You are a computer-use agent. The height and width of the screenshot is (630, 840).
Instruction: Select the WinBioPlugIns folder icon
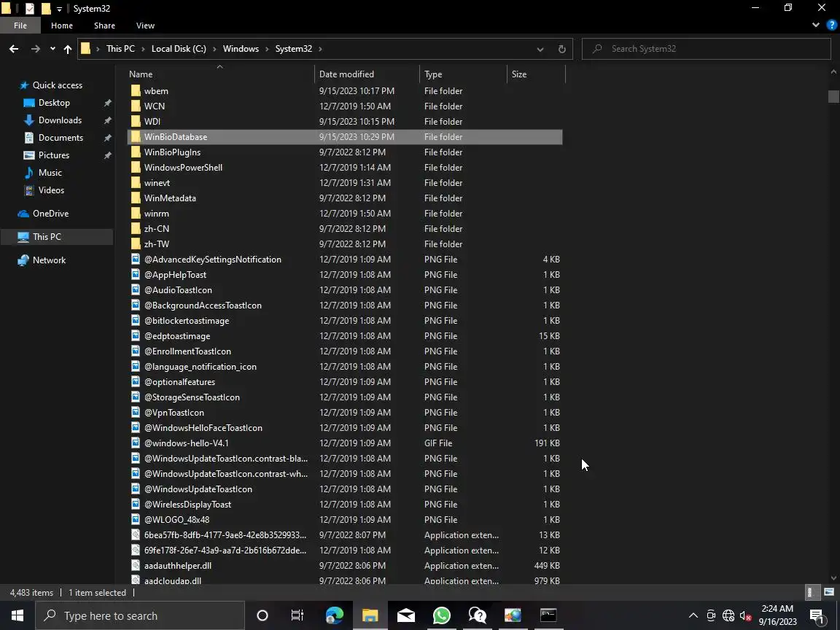(x=136, y=152)
